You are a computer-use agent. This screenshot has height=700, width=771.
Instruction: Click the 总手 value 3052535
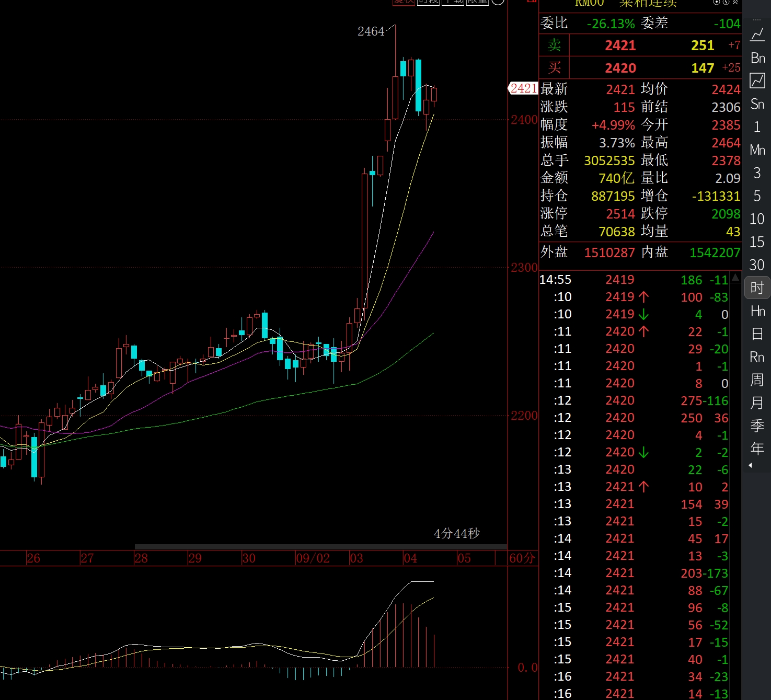pos(609,160)
